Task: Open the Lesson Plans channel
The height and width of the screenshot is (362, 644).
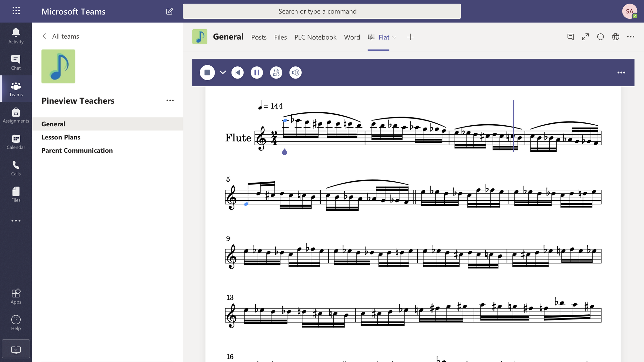Action: [61, 137]
